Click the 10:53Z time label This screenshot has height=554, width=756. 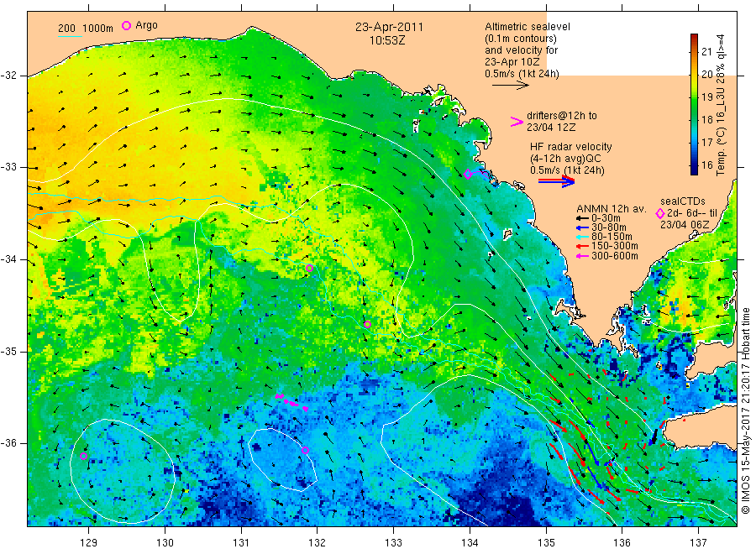point(387,40)
